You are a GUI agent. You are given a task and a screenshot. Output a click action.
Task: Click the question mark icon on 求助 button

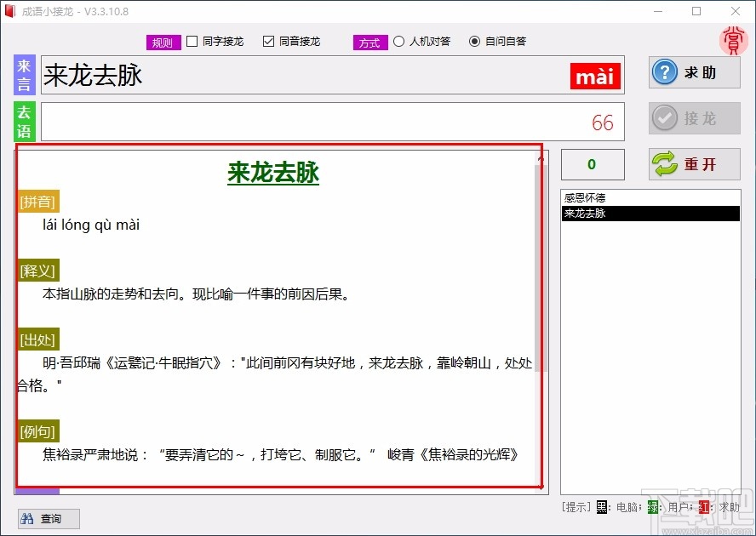coord(665,72)
